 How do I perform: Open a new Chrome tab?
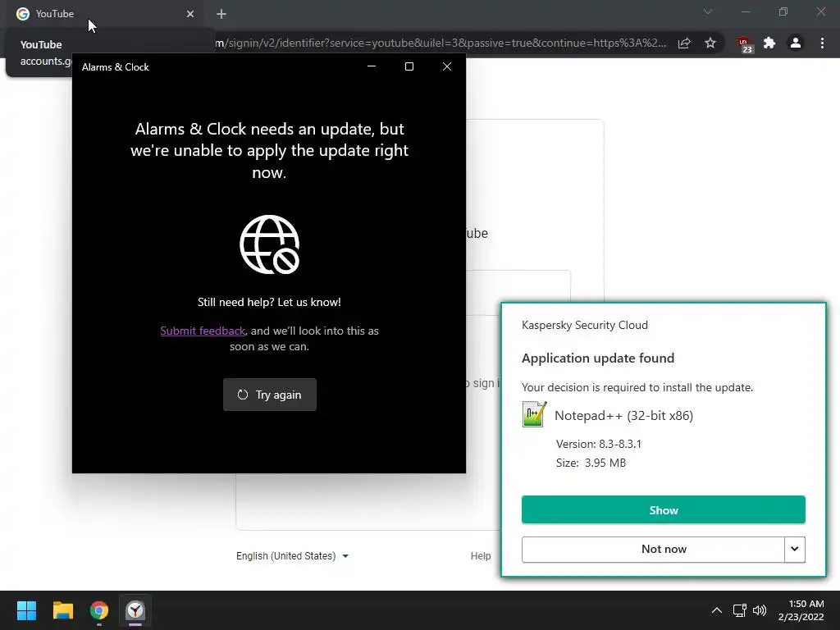pos(221,14)
